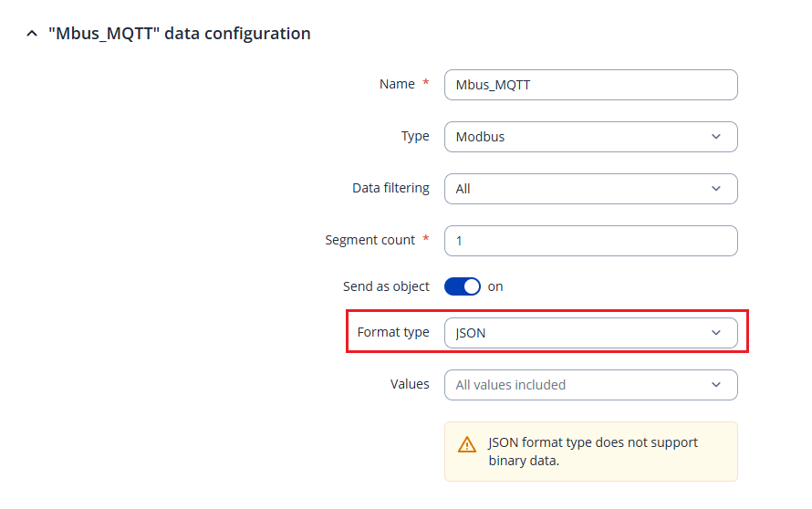Image resolution: width=812 pixels, height=509 pixels.
Task: Collapse the Mbus_MQTT data configuration section
Action: click(x=32, y=34)
